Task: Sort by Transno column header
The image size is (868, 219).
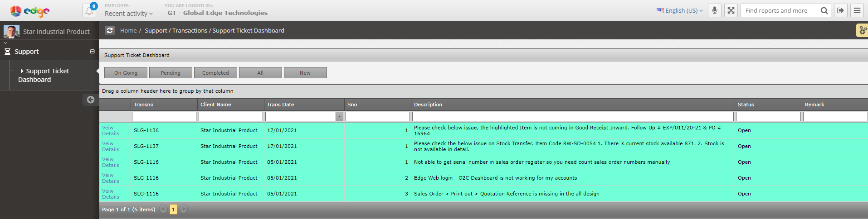Action: click(x=164, y=105)
